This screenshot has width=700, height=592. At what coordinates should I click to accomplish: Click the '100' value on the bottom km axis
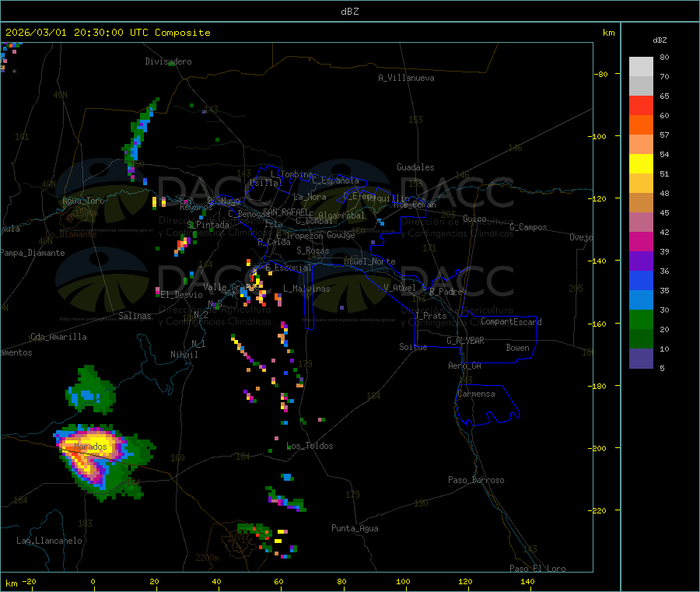(x=403, y=581)
